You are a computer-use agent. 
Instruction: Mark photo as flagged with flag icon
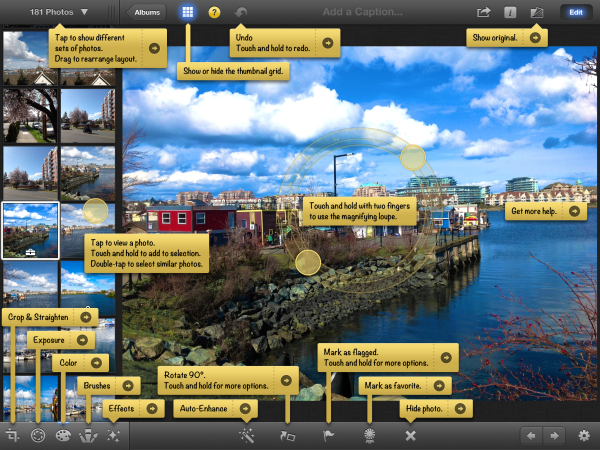tap(328, 435)
